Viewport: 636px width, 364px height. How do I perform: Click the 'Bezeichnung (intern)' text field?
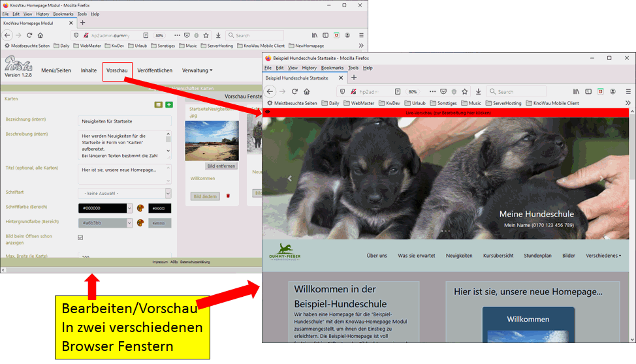(124, 121)
